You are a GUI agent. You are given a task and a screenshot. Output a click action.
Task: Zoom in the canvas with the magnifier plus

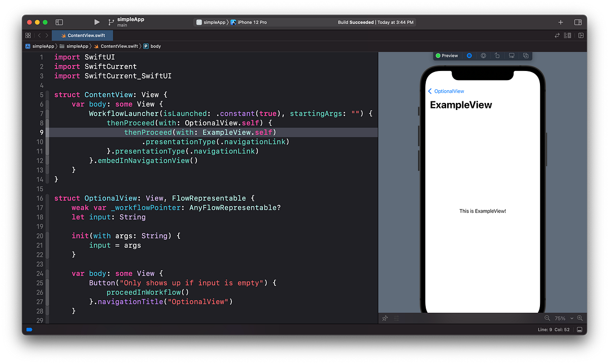580,318
